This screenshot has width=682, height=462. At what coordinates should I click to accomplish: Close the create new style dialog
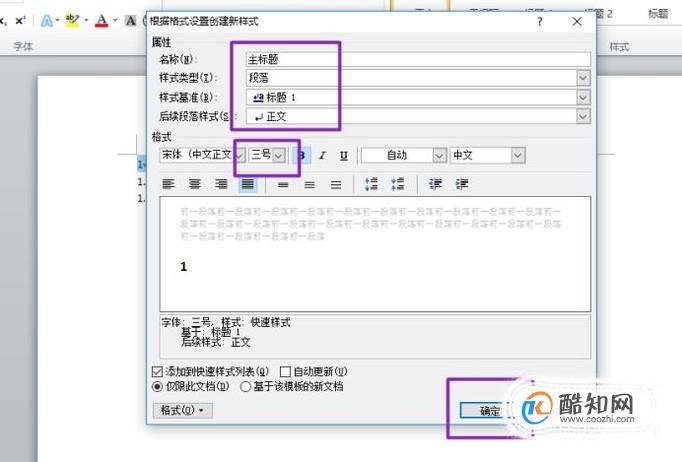[x=577, y=21]
